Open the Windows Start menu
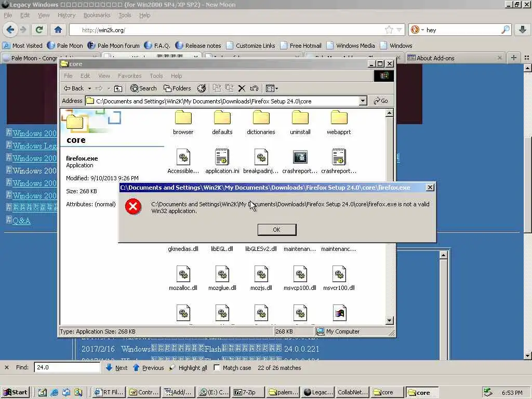Viewport: 532px width, 399px height. click(15, 393)
